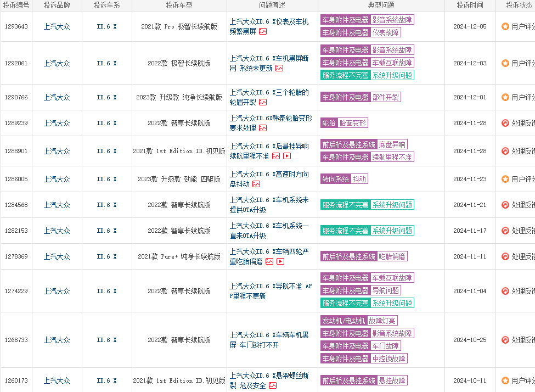This screenshot has width=535, height=392.
Task: Select complaint number 1268733
Action: (16, 340)
